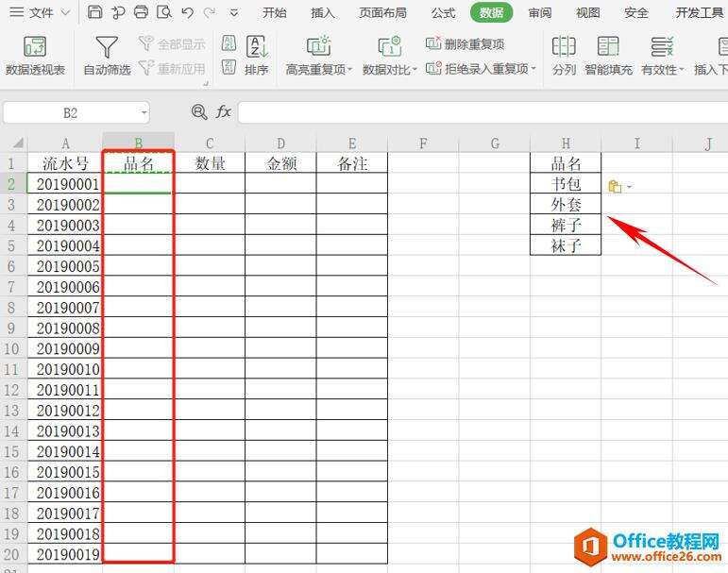Click the sort descending icon

point(229,67)
